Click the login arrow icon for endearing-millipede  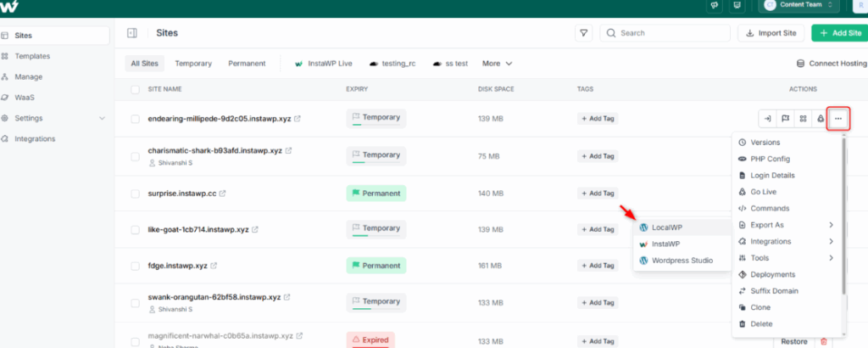(x=767, y=119)
